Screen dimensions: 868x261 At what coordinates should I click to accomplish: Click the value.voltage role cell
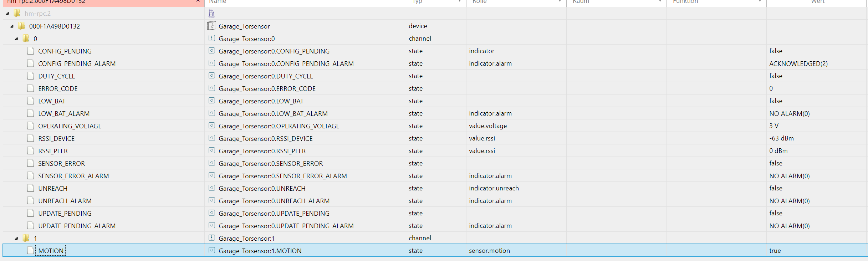[488, 126]
